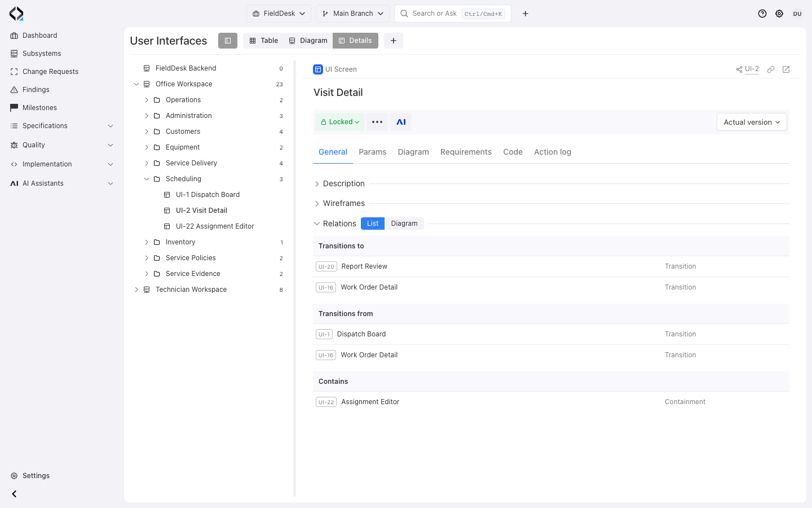The height and width of the screenshot is (508, 812).
Task: Open the Main Branch dropdown
Action: (352, 14)
